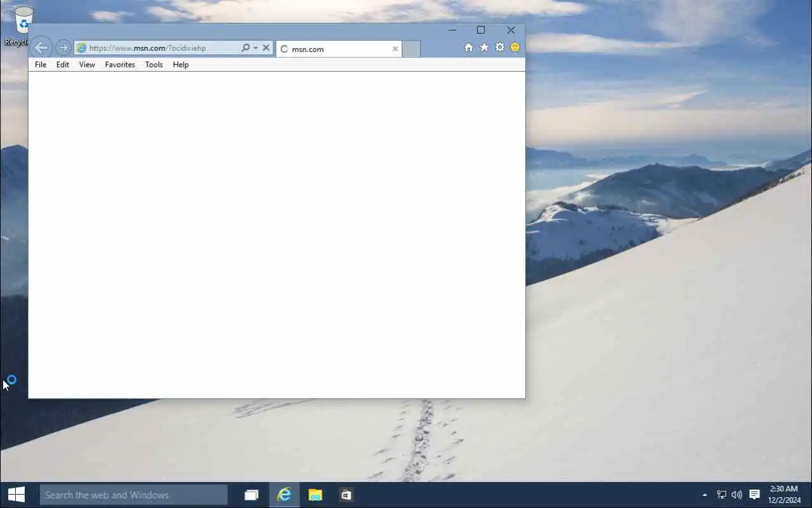
Task: Open Tools with the gear icon
Action: point(500,48)
